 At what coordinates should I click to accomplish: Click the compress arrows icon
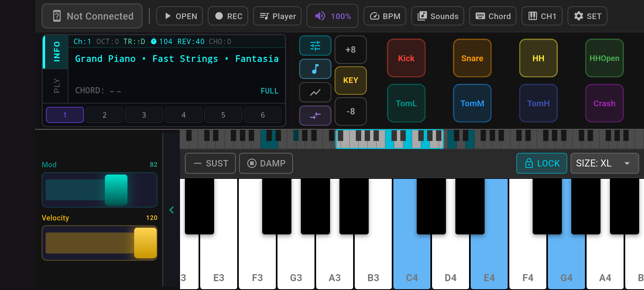[315, 116]
